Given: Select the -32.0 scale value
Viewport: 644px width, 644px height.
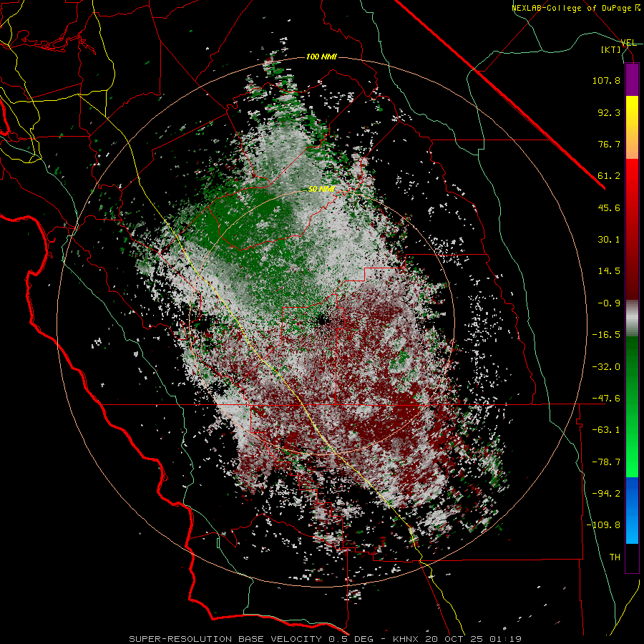Looking at the screenshot, I should pyautogui.click(x=606, y=367).
